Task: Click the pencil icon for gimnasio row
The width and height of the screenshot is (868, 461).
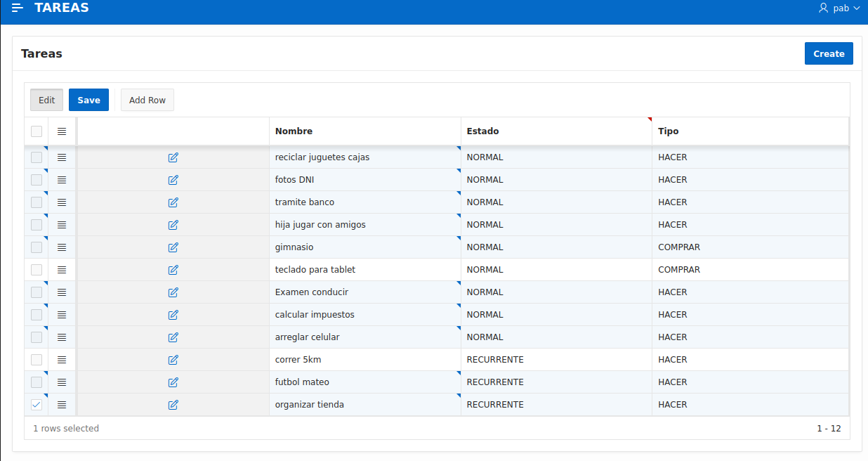Action: coord(173,247)
